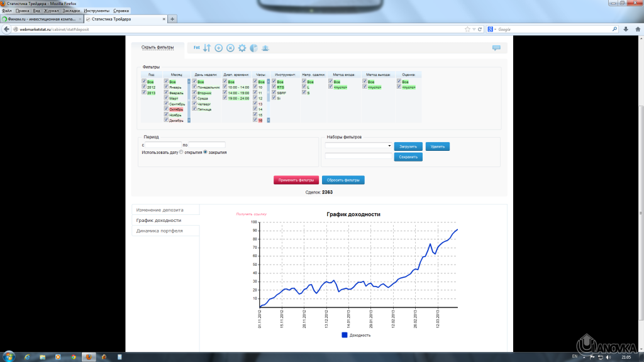
Task: Click the pie chart icon in toolbar
Action: tap(253, 48)
